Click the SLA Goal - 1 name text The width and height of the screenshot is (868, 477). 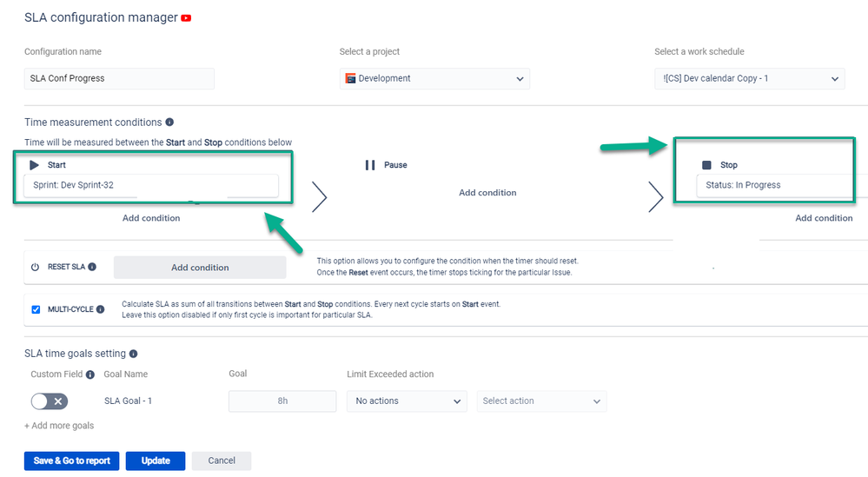[x=128, y=401]
